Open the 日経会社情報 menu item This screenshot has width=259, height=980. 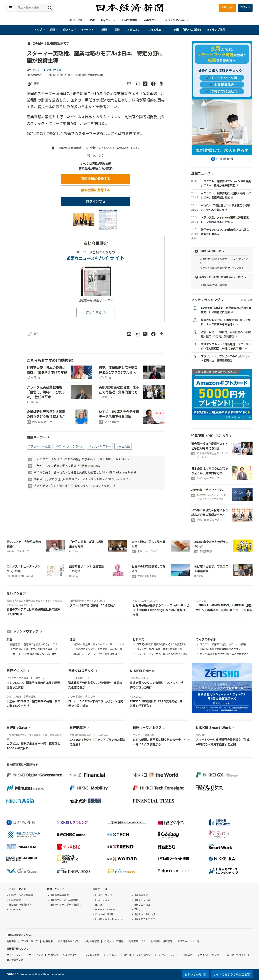pos(130,20)
